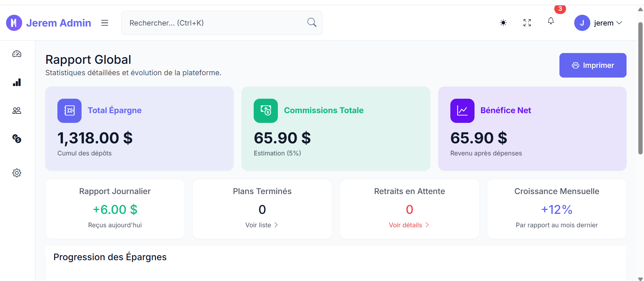Open Voir détails link
Screen dimensions: 644x281
pyautogui.click(x=409, y=225)
